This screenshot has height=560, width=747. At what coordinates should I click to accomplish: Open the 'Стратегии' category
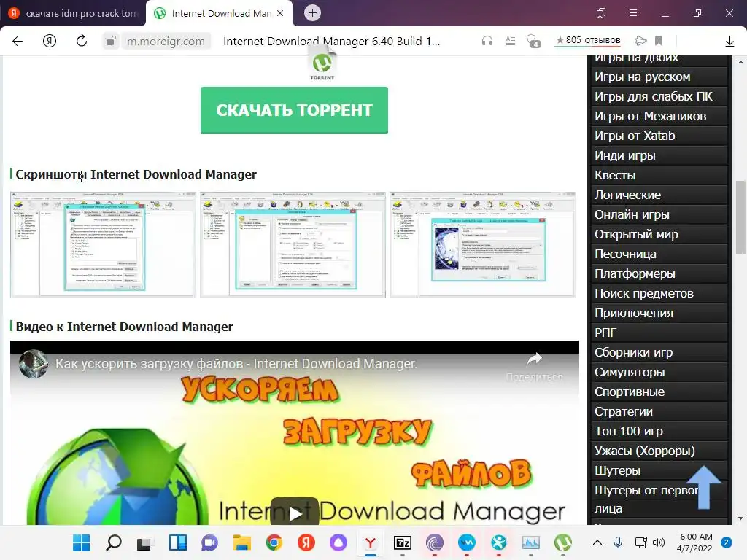pos(659,411)
